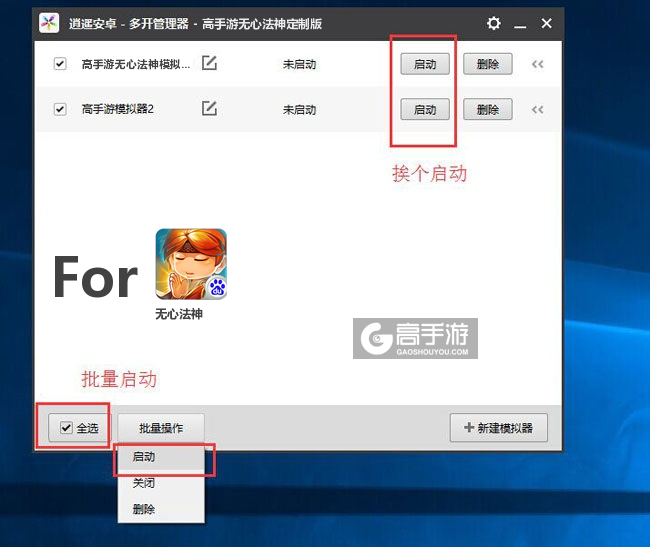Choose 删除 from batch menu
The height and width of the screenshot is (547, 650).
tap(161, 508)
